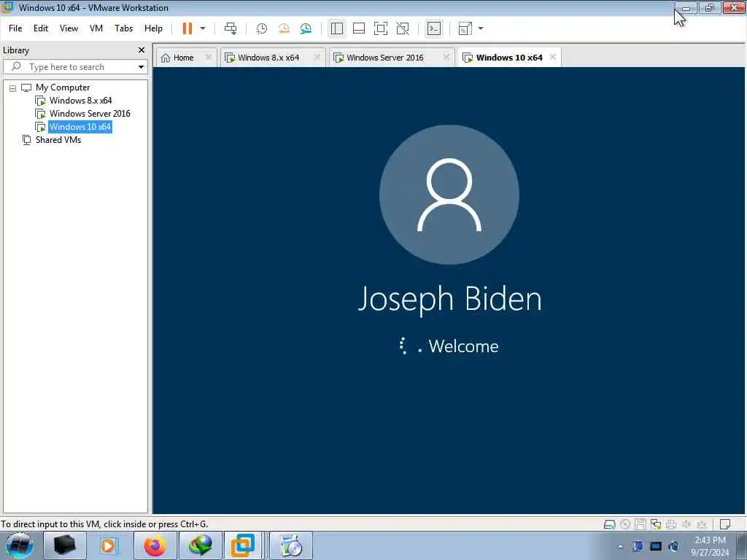
Task: Select Windows 10 x64 in the library
Action: (x=80, y=127)
